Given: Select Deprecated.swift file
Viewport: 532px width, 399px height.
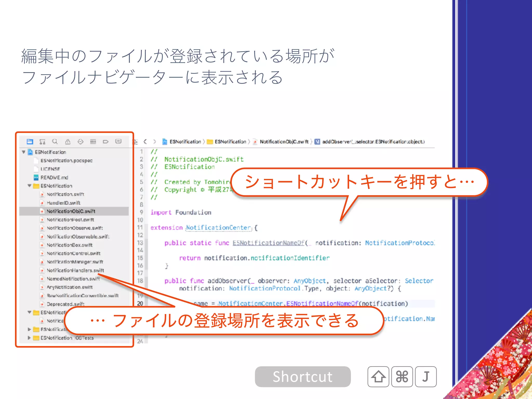Looking at the screenshot, I should [65, 304].
